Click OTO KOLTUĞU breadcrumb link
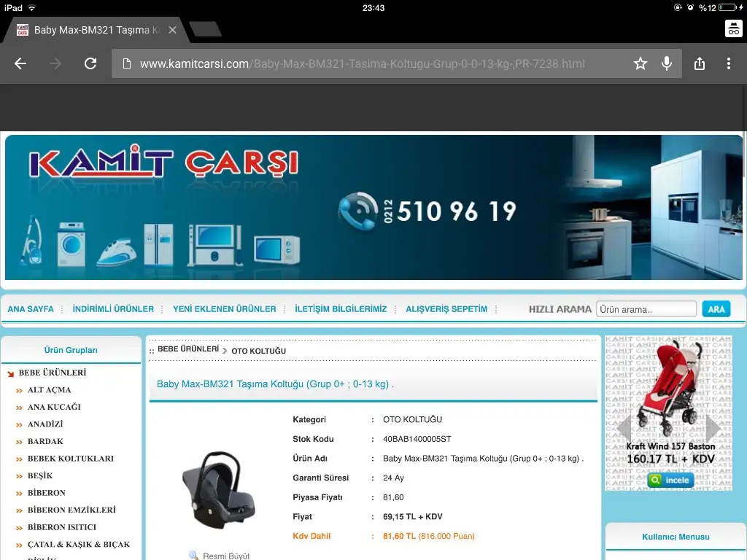 259,351
